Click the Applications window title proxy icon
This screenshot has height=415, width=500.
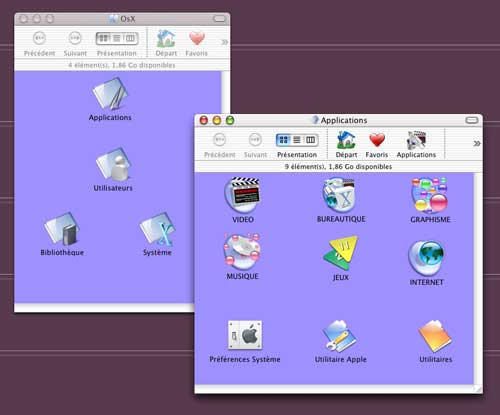tap(315, 120)
